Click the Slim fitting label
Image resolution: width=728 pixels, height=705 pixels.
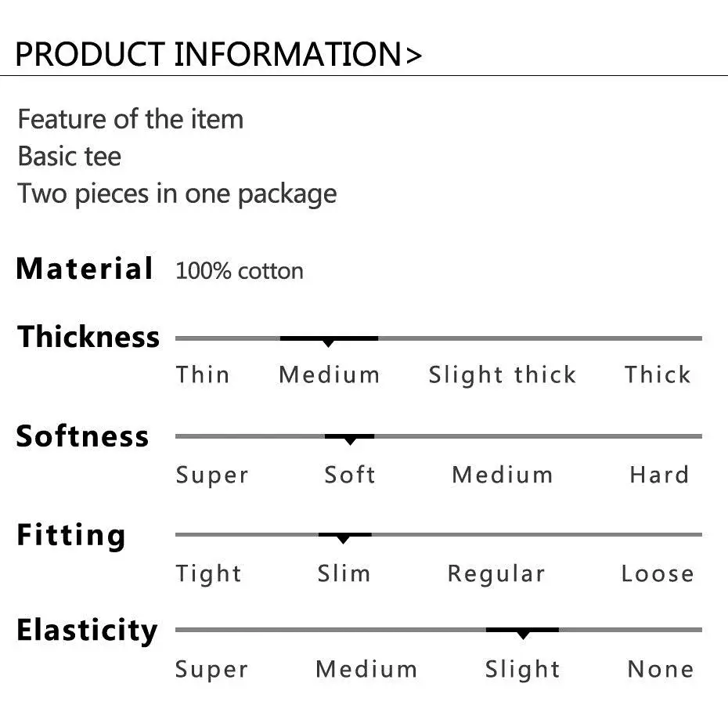(x=344, y=573)
